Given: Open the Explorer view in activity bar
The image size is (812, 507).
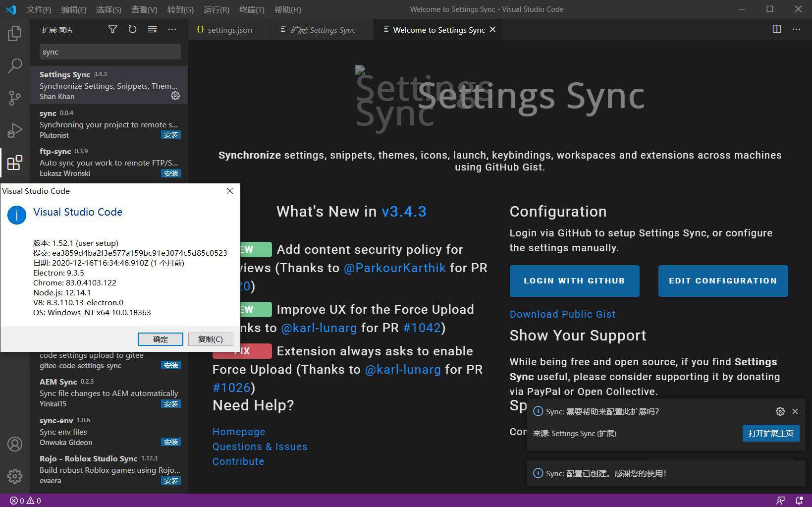Looking at the screenshot, I should [15, 34].
